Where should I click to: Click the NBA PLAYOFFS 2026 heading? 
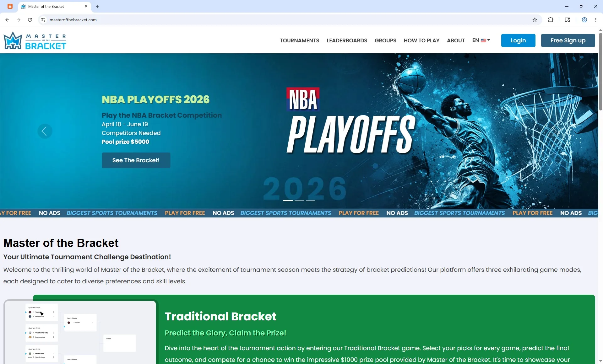click(x=155, y=99)
